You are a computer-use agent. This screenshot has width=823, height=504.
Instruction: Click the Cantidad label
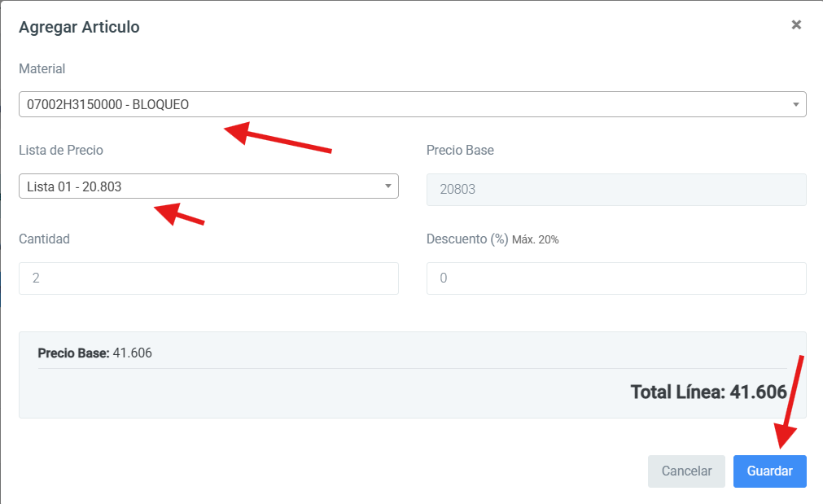[44, 239]
